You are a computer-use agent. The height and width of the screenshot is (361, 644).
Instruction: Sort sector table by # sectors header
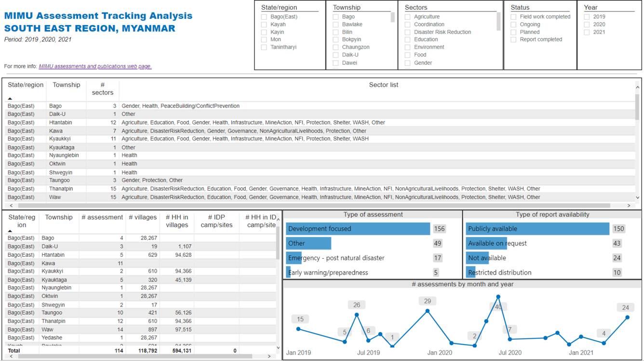(x=103, y=89)
